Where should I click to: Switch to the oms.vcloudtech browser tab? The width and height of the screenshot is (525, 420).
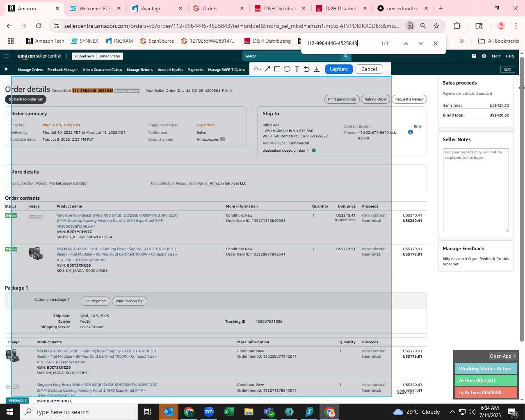pos(402,8)
